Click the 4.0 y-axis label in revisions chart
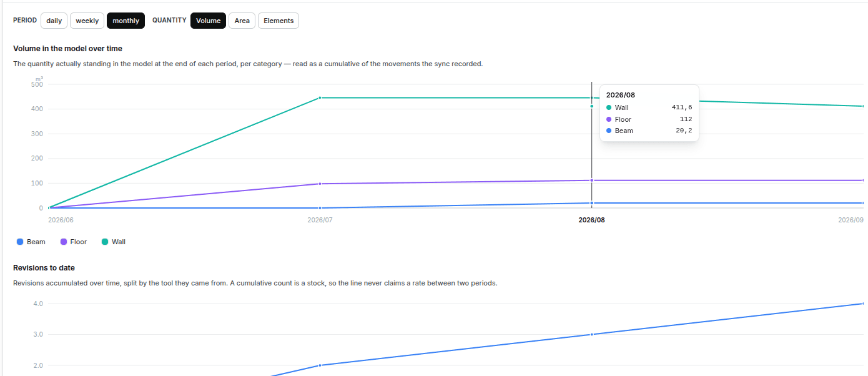The height and width of the screenshot is (376, 868). pos(38,304)
